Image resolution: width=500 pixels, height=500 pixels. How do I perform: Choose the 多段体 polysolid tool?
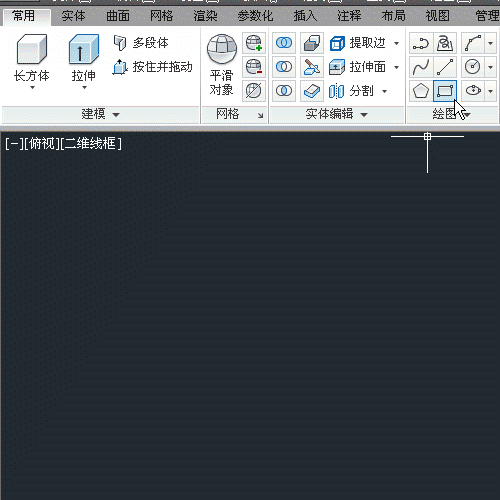tap(141, 43)
